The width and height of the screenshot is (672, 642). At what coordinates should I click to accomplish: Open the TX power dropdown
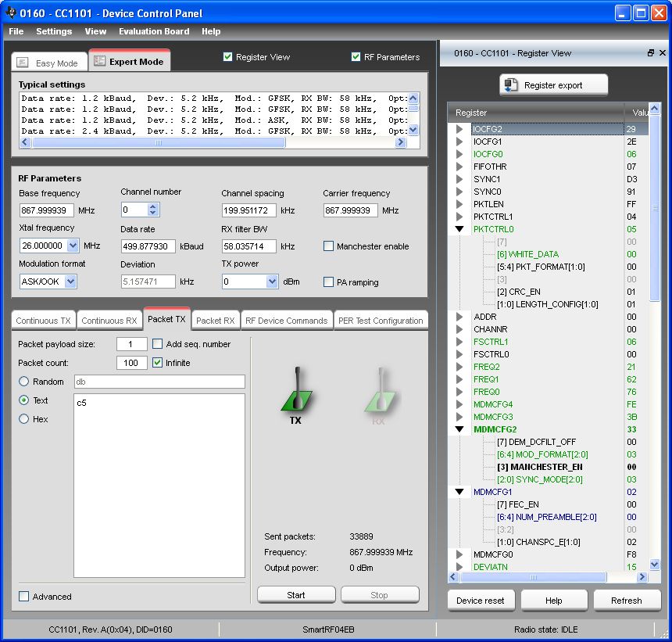click(x=272, y=282)
